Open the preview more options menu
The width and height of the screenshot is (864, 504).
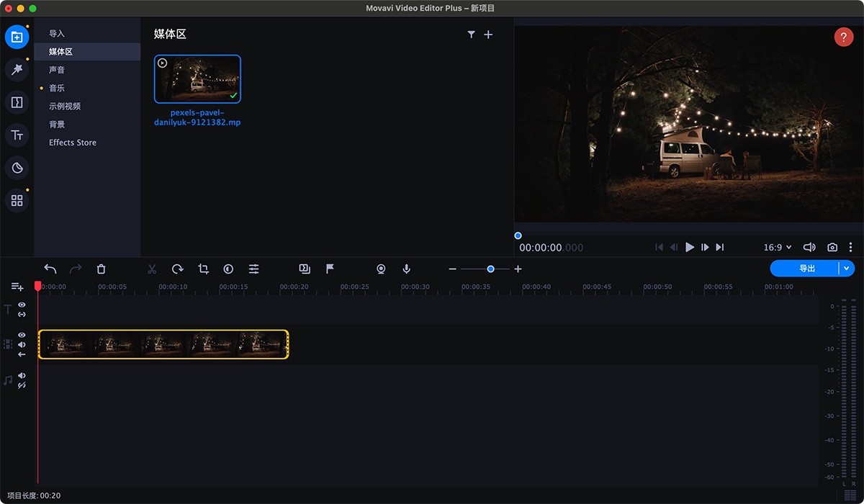850,247
